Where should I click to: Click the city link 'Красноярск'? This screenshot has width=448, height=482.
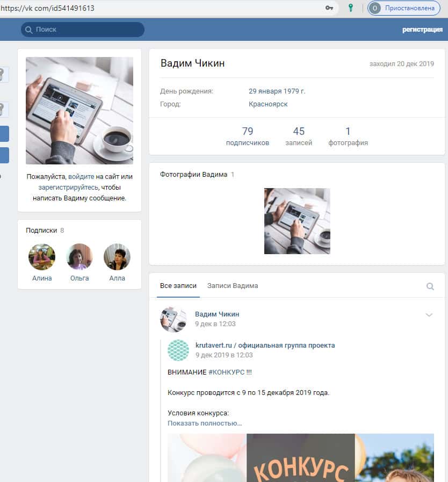(268, 104)
